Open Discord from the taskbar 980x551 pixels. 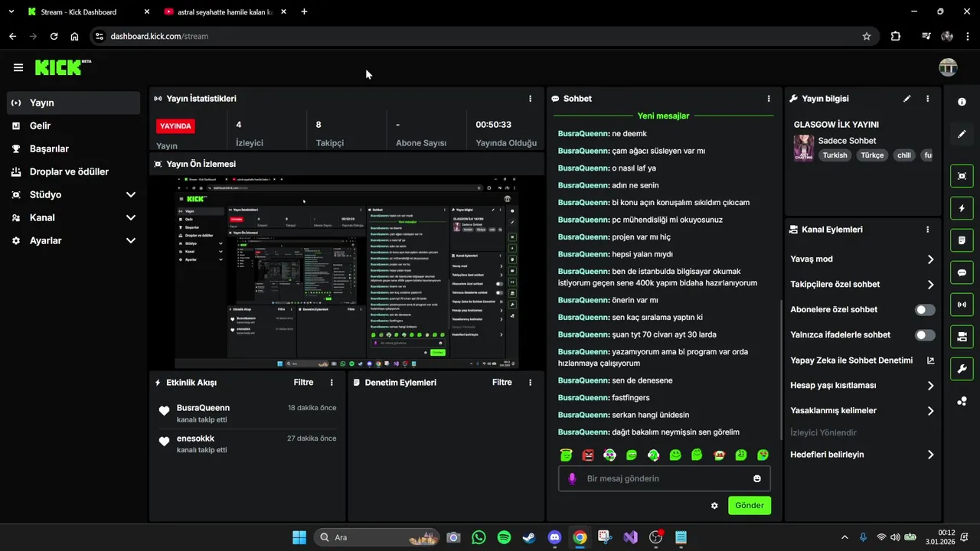click(x=555, y=538)
